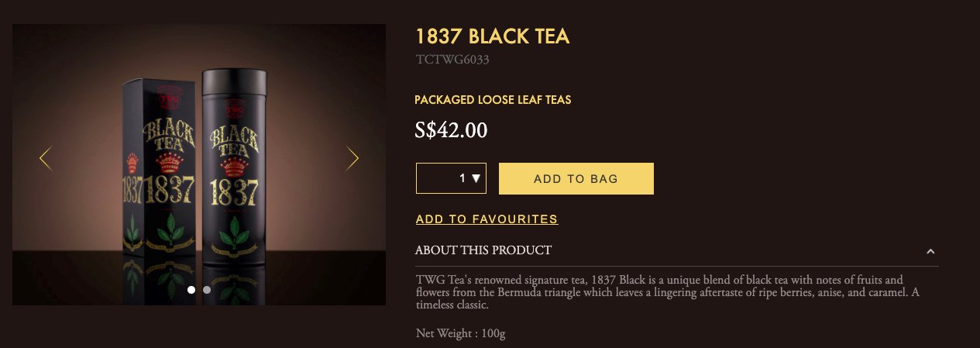
Task: Collapse the About This Product section header
Action: [x=676, y=250]
